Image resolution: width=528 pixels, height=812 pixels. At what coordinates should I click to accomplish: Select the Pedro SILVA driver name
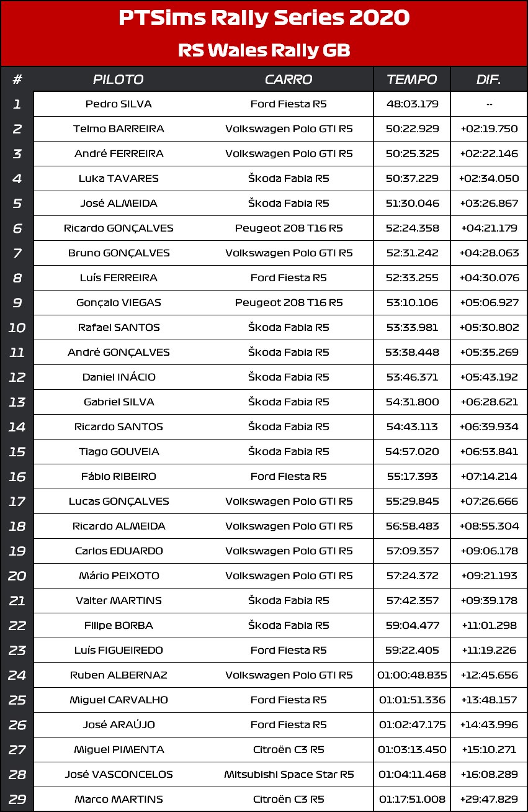[119, 104]
